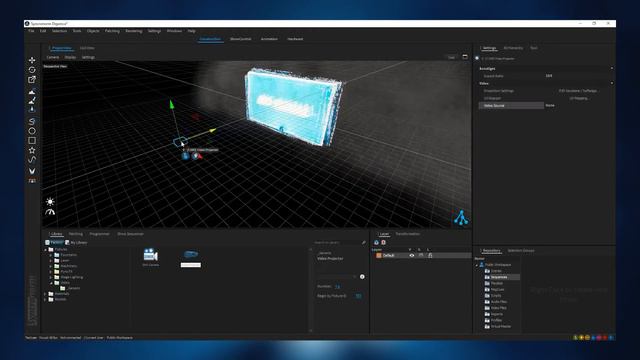
Task: Click the pencil icon beside library search
Action: [364, 242]
